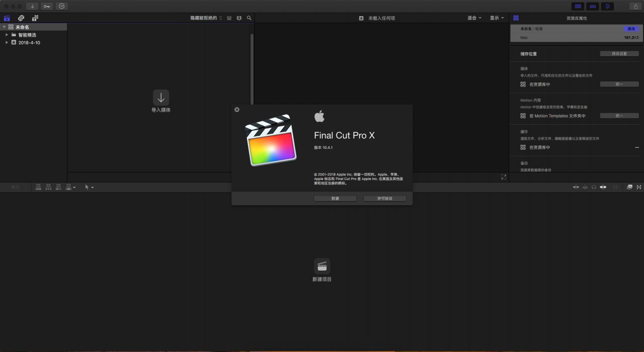Click the Connect clip to primary storyline icon
Image resolution: width=644 pixels, height=352 pixels.
click(38, 187)
